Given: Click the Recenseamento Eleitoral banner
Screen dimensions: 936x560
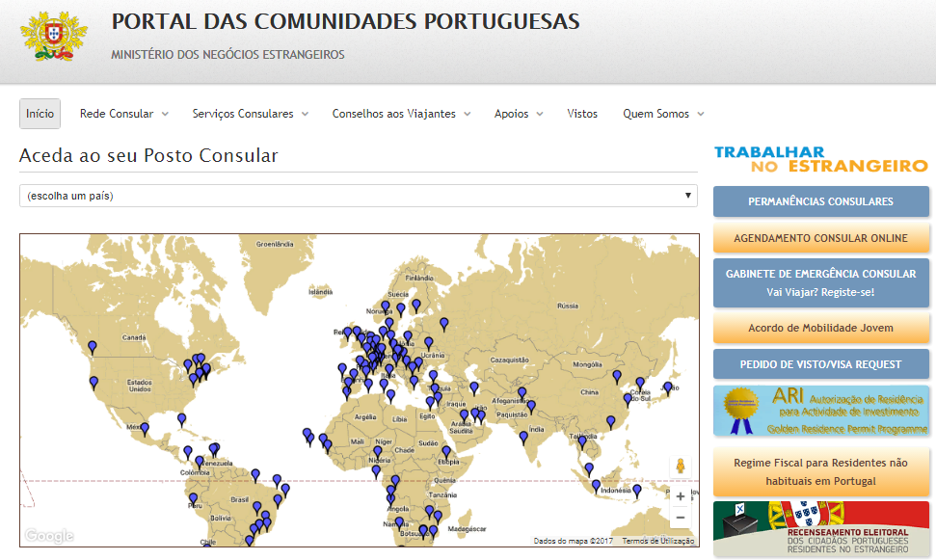Looking at the screenshot, I should click(820, 529).
